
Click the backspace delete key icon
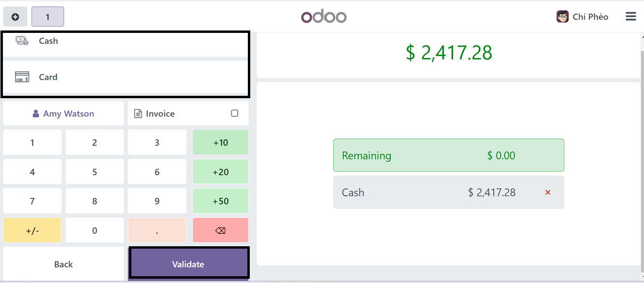(x=220, y=230)
